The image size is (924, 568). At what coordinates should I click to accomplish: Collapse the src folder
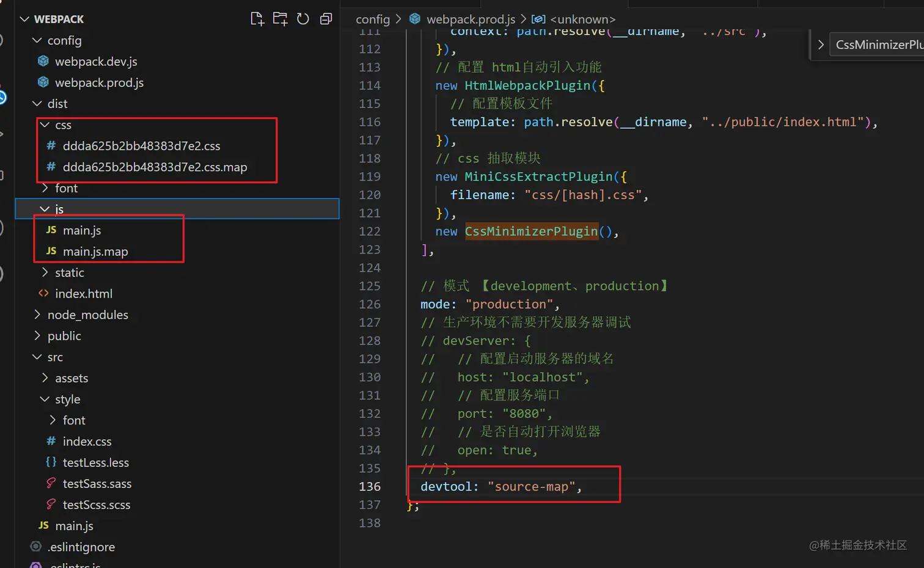pyautogui.click(x=37, y=357)
